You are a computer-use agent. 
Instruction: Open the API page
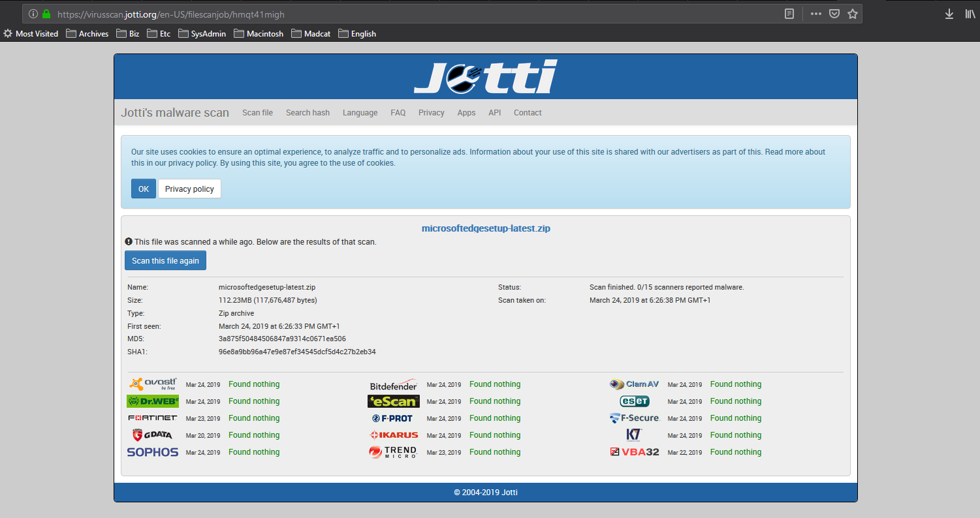(495, 113)
